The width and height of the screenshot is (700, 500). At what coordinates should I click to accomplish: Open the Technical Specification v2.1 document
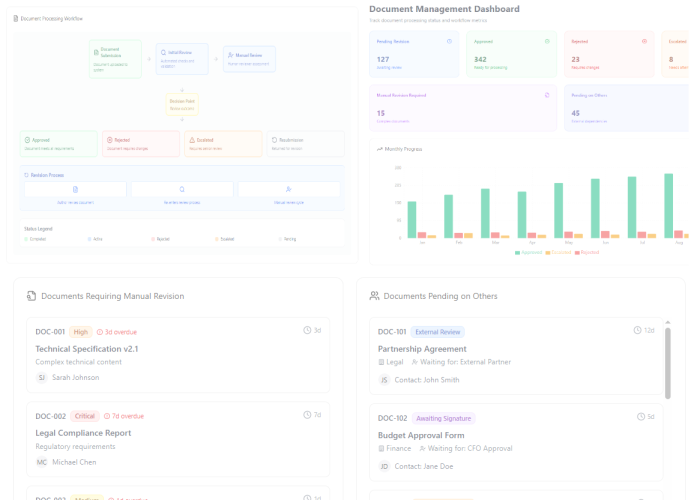point(86,349)
